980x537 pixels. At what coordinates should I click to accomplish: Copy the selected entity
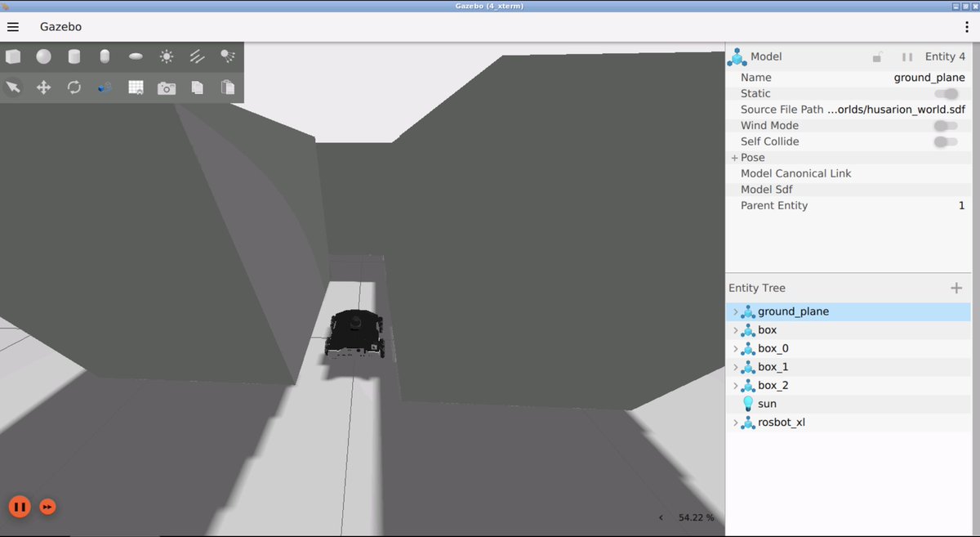coord(197,87)
